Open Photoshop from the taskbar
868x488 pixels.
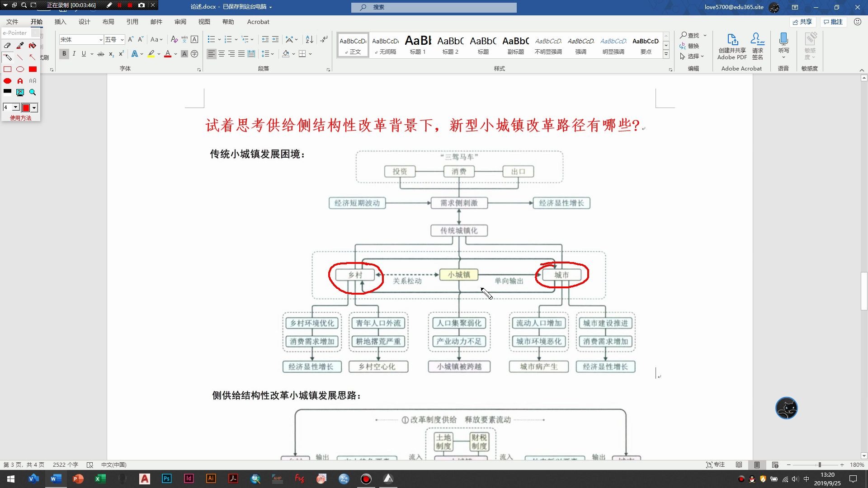(167, 479)
